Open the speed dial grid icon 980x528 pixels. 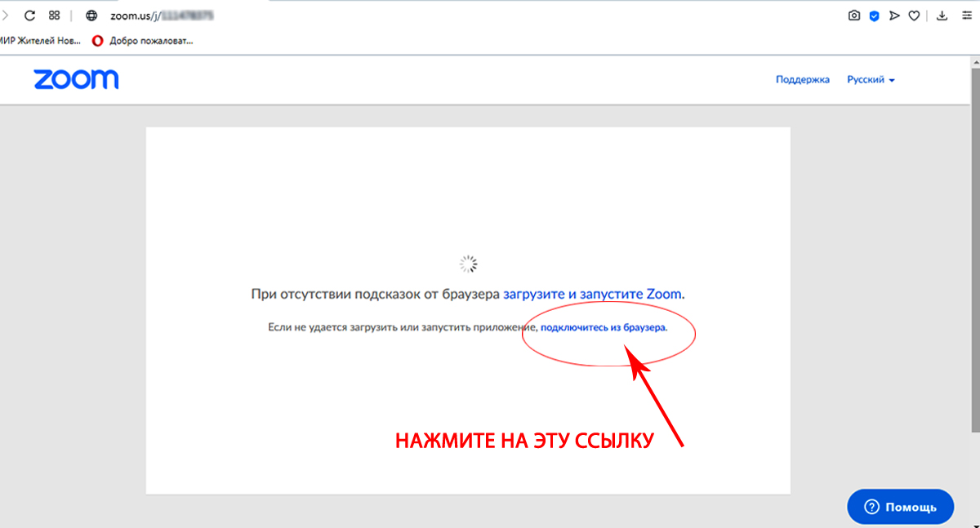(55, 16)
